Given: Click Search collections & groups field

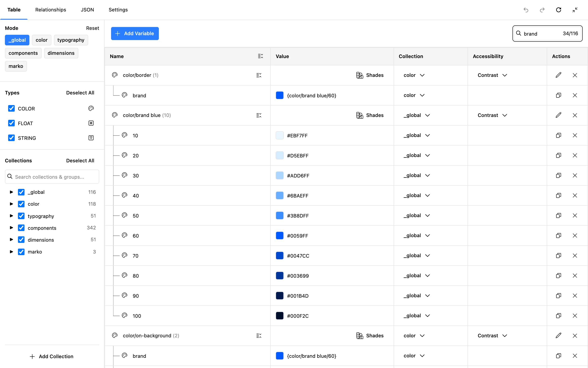Looking at the screenshot, I should click(52, 177).
